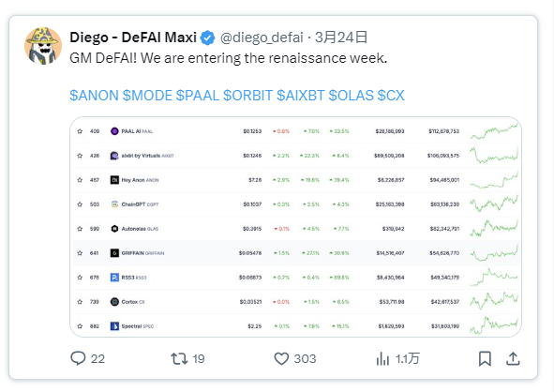554x392 pixels.
Task: Toggle the star beside GRIFFAIN row
Action: coord(80,253)
